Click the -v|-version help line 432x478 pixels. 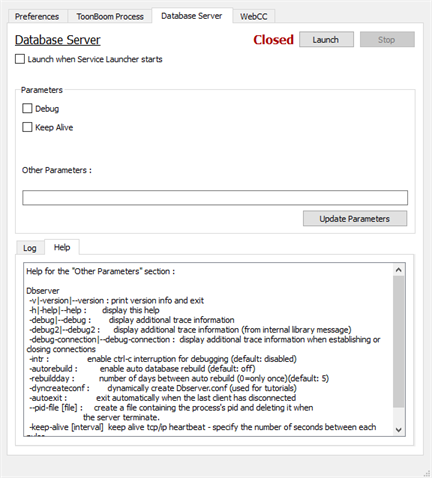(x=116, y=300)
